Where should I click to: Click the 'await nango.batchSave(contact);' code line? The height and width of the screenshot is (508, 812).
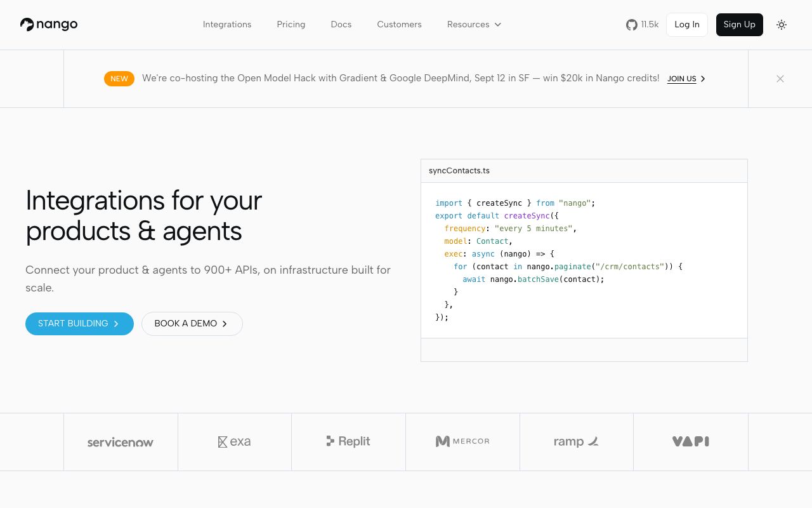(x=534, y=279)
